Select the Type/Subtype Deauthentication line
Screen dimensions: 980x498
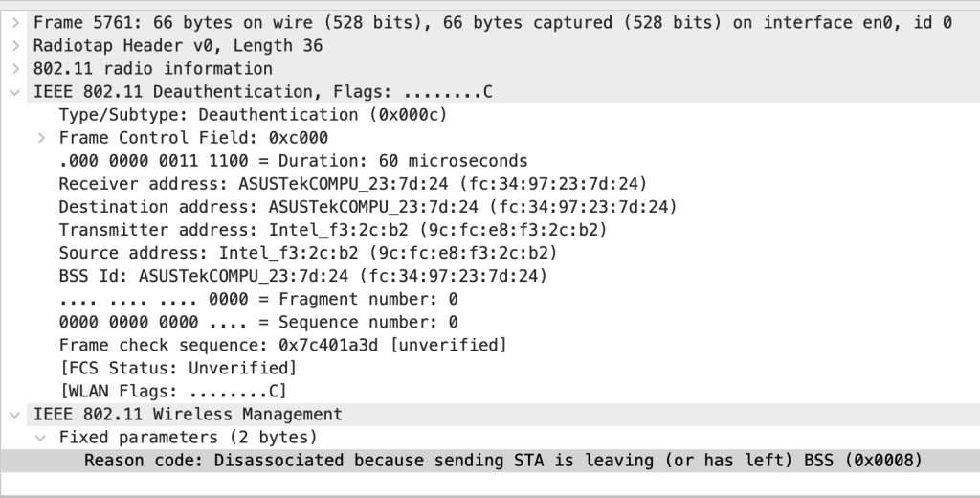(253, 115)
